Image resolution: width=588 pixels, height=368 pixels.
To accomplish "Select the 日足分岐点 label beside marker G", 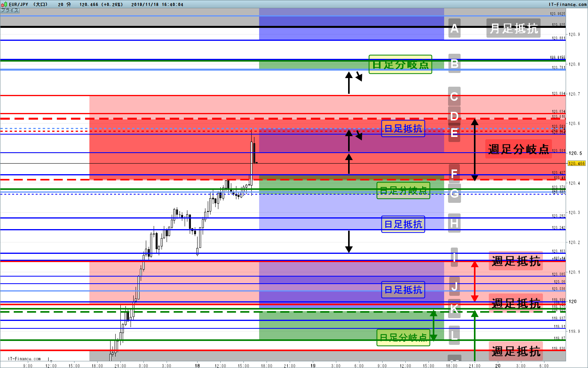I will click(403, 191).
